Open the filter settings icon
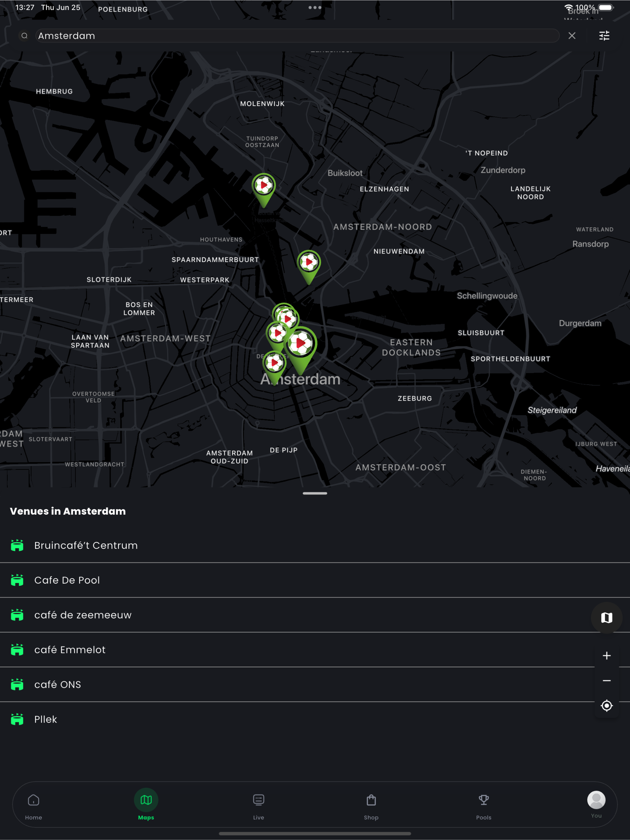630x840 pixels. pyautogui.click(x=604, y=36)
